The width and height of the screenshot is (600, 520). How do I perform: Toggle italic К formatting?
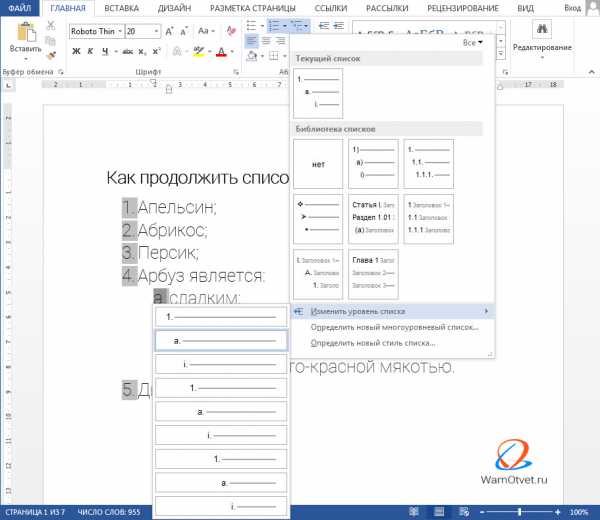tap(90, 51)
